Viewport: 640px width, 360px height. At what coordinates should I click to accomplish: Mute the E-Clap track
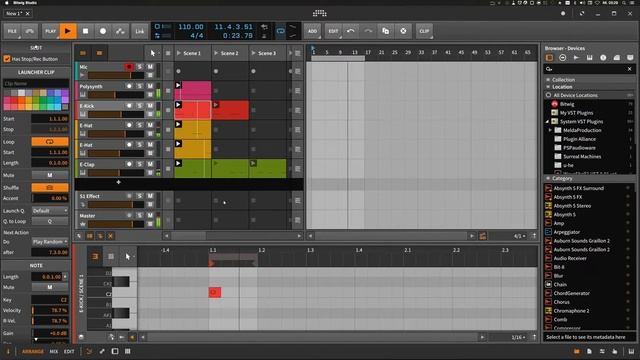coord(150,164)
